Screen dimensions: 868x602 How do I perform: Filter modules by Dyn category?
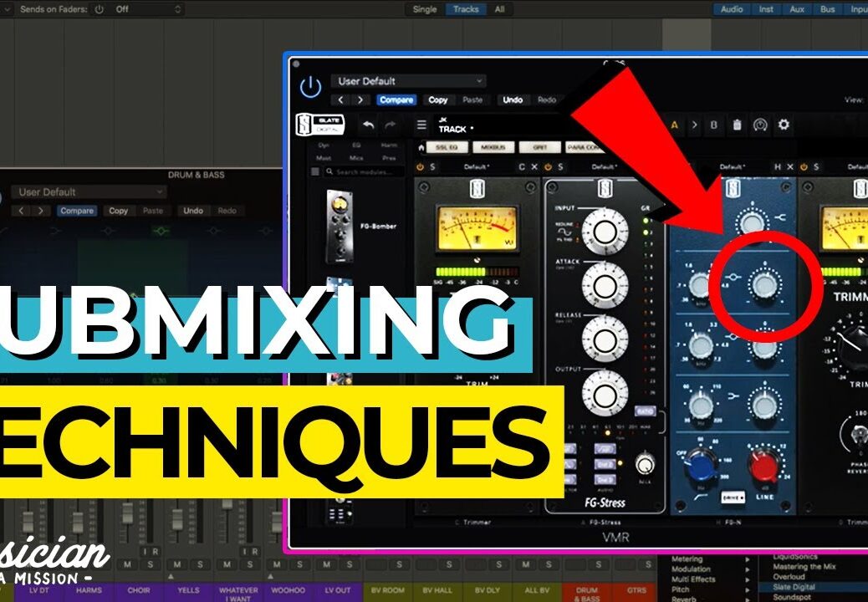[x=324, y=145]
